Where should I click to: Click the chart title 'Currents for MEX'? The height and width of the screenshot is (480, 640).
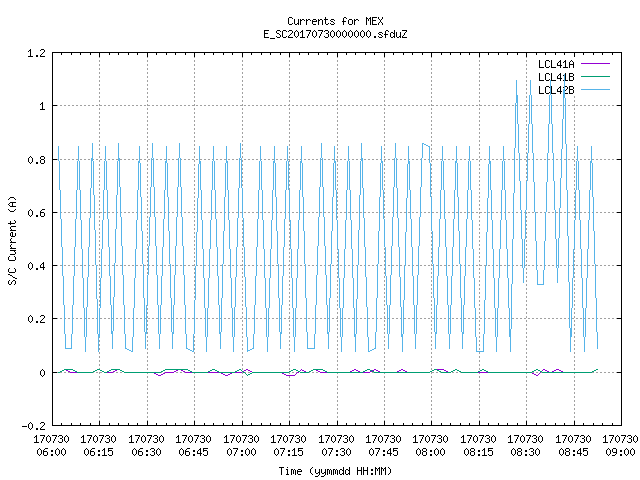point(335,21)
